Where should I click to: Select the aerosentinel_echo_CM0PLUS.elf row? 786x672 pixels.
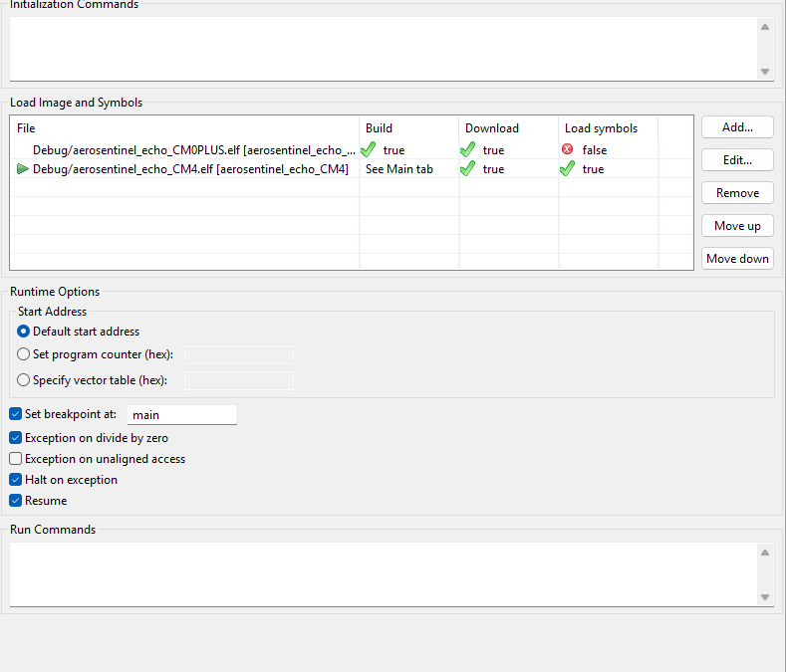[x=352, y=150]
